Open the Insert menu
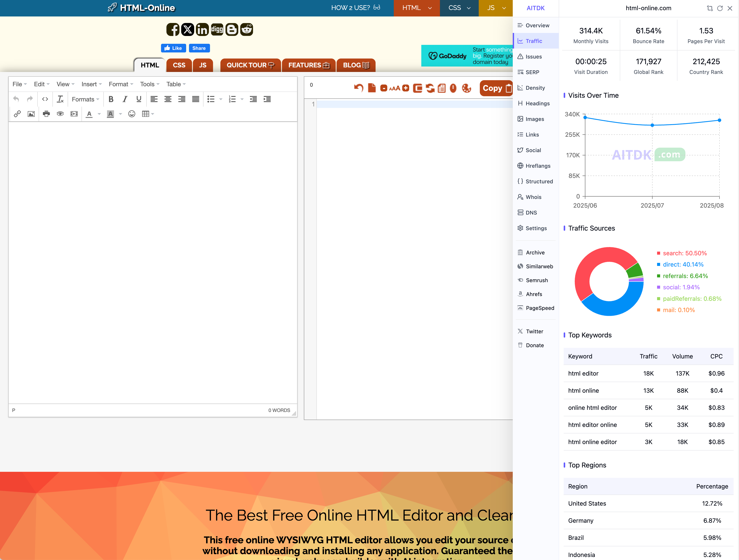The width and height of the screenshot is (739, 560). point(91,84)
